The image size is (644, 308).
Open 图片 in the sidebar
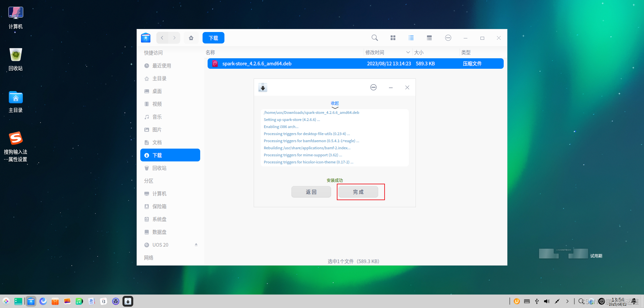[170, 130]
